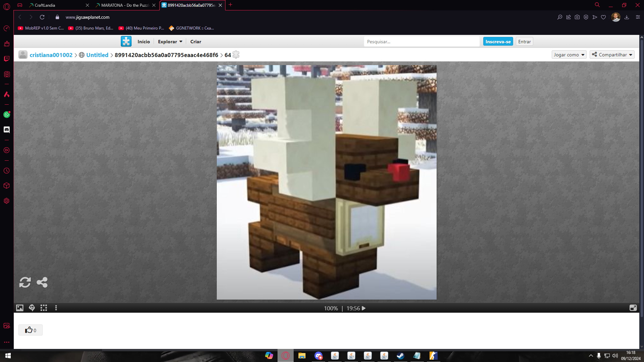644x362 pixels.
Task: Open the search tabs magnifier icon
Action: 597,5
